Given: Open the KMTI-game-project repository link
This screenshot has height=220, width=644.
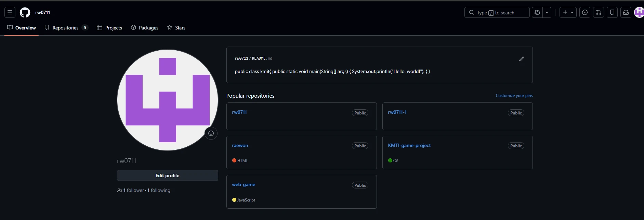Looking at the screenshot, I should [409, 146].
